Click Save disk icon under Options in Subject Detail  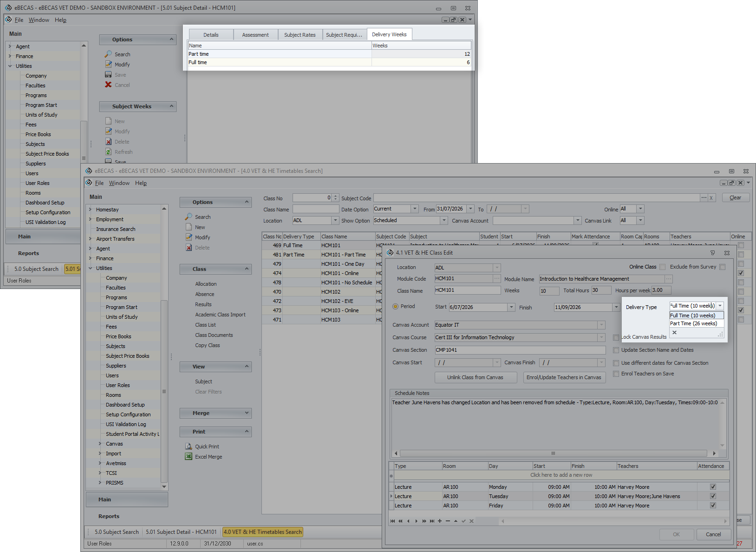click(108, 74)
